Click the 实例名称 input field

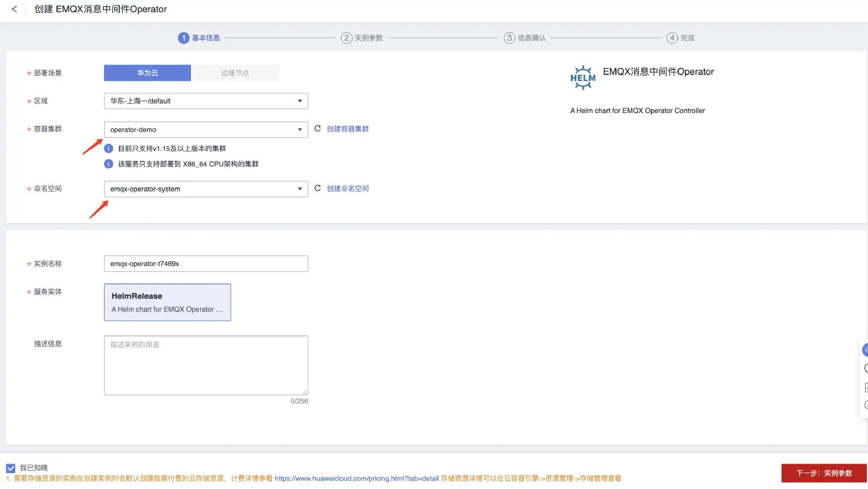206,264
